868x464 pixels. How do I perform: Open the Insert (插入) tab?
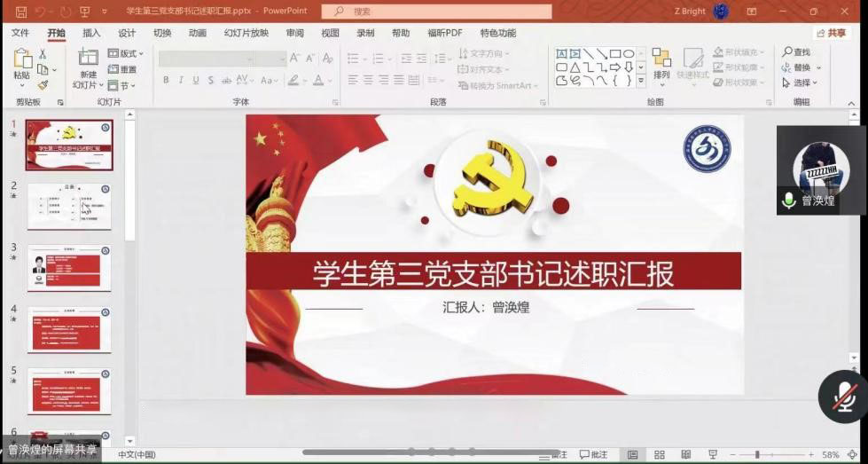(x=91, y=33)
